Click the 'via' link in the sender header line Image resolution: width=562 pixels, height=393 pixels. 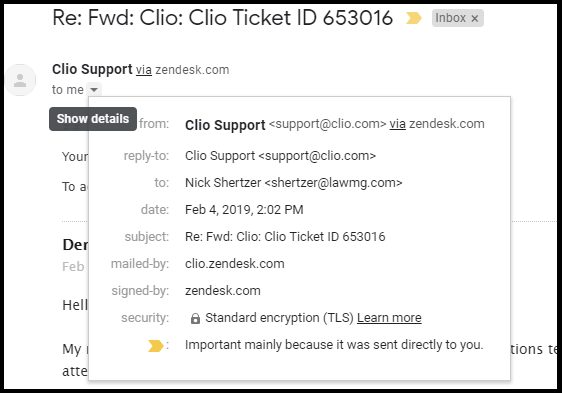144,70
